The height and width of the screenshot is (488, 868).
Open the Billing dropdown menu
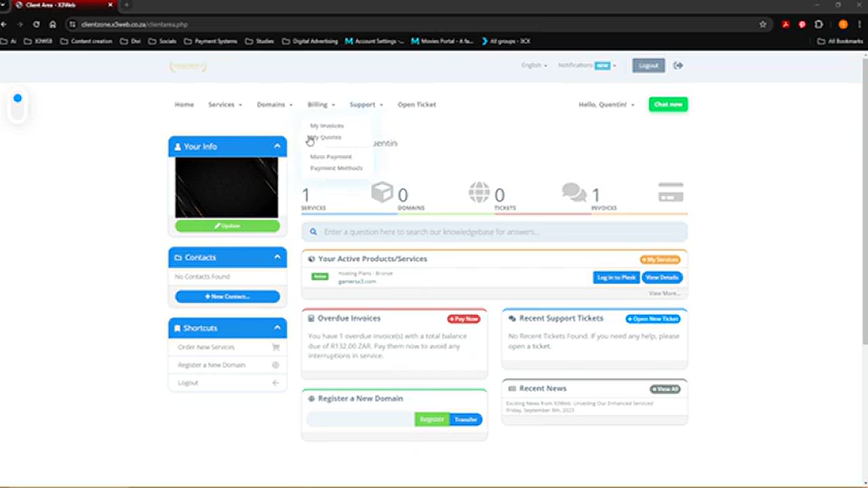[x=321, y=104]
